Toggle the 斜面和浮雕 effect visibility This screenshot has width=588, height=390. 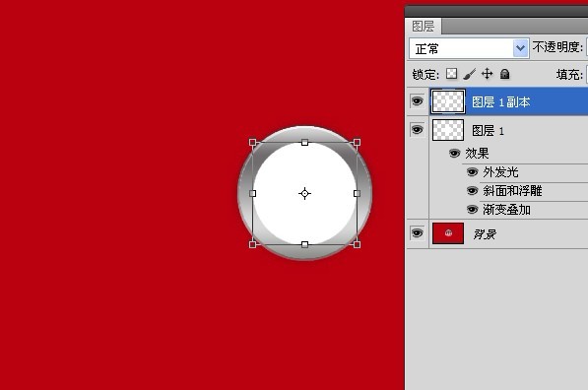click(472, 191)
